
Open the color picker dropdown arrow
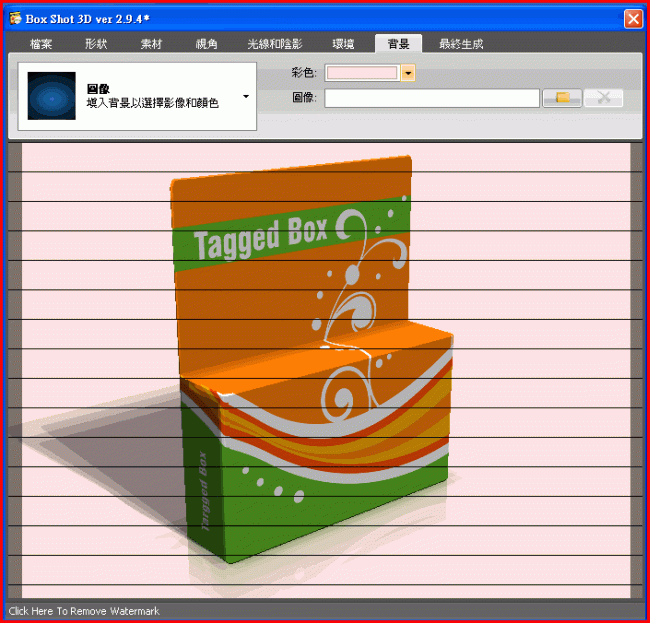pos(408,73)
